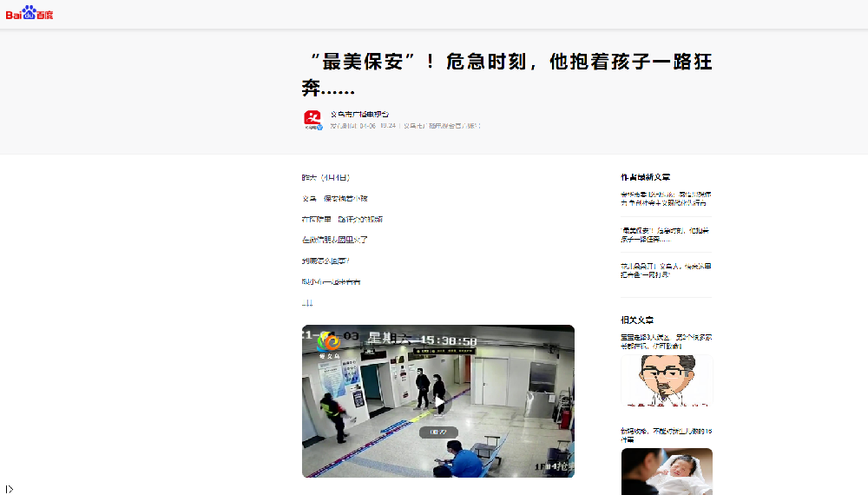Click the article headline '最美保安'

507,75
